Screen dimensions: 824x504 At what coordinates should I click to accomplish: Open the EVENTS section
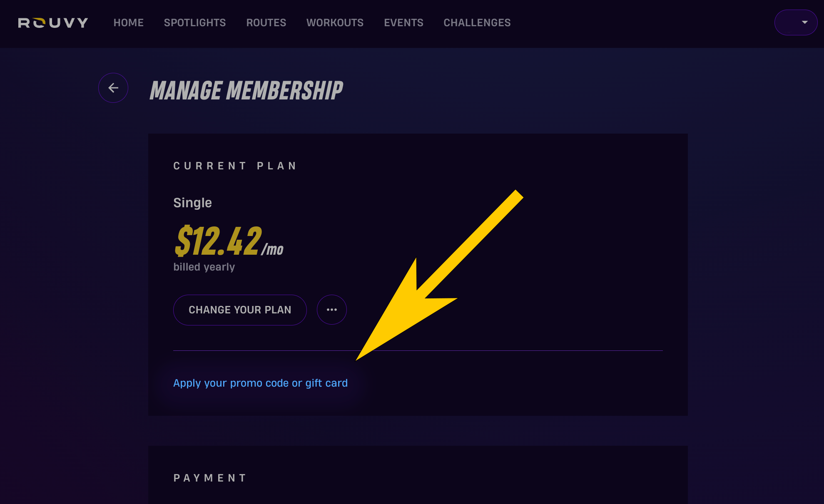[x=403, y=23]
